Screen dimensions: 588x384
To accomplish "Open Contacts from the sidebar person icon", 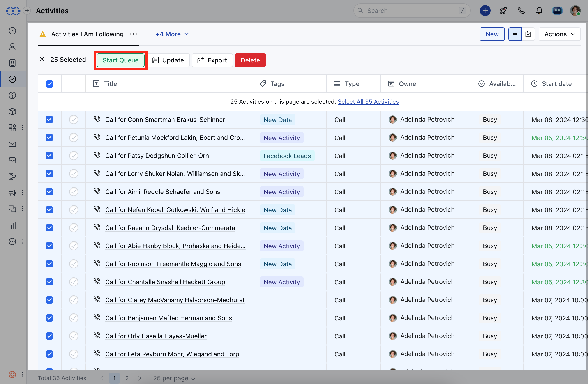I will click(12, 47).
